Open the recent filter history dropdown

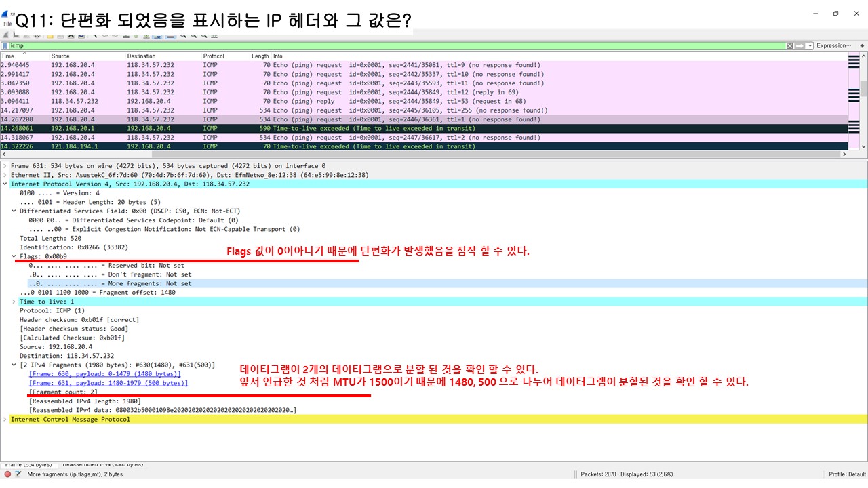coord(810,46)
